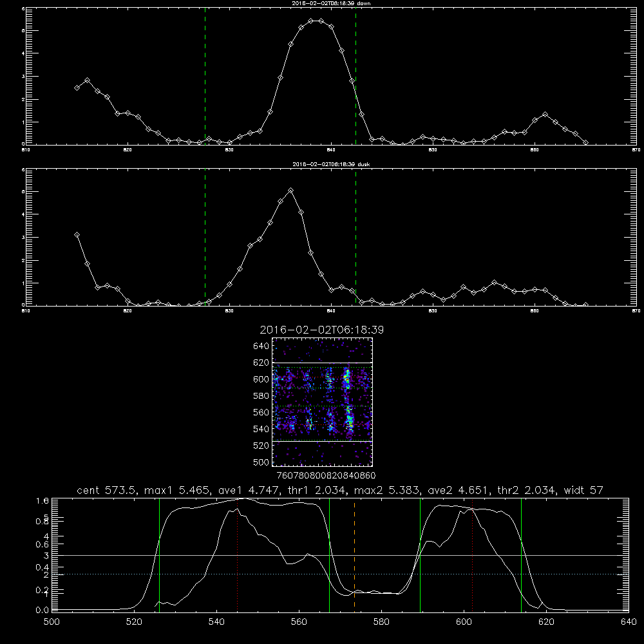Click the red dotted line near 545 in the bottom plot

pyautogui.click(x=238, y=554)
